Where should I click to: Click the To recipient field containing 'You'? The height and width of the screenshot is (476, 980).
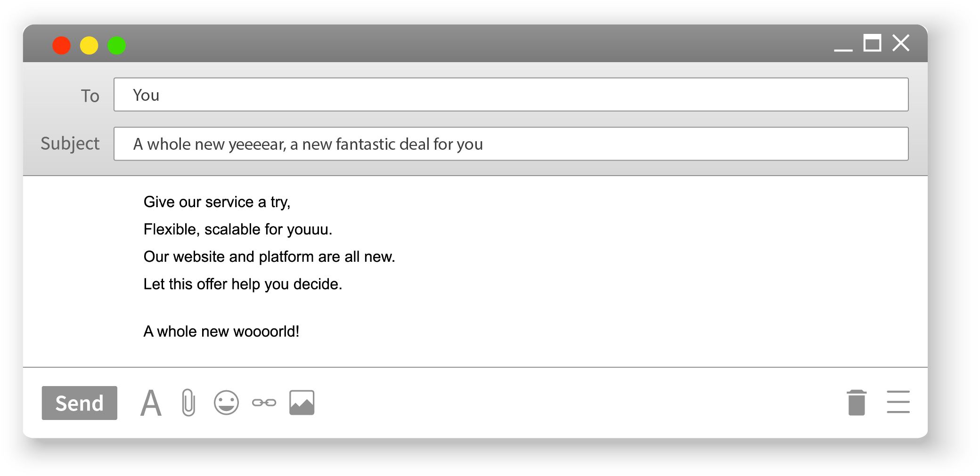(511, 95)
